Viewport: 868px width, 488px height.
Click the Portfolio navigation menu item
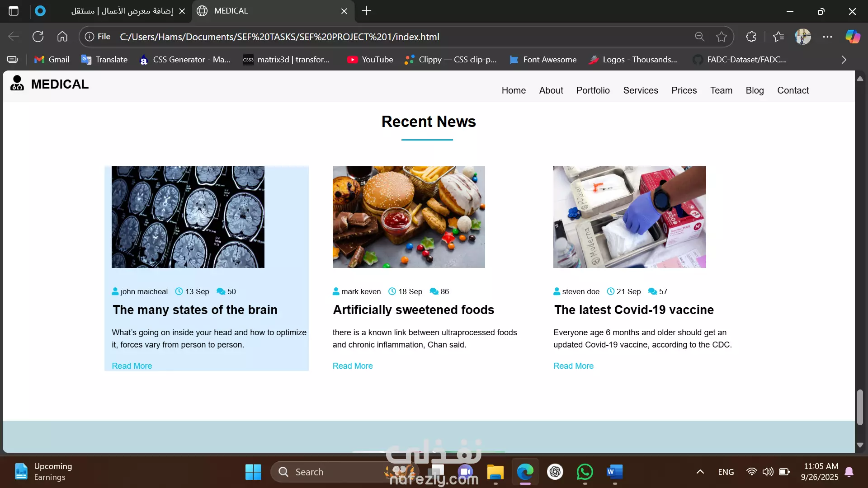coord(593,90)
